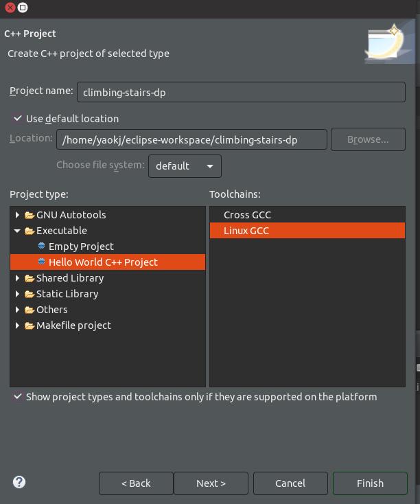The image size is (420, 504).
Task: Click the Shared Library folder icon
Action: pyautogui.click(x=30, y=278)
